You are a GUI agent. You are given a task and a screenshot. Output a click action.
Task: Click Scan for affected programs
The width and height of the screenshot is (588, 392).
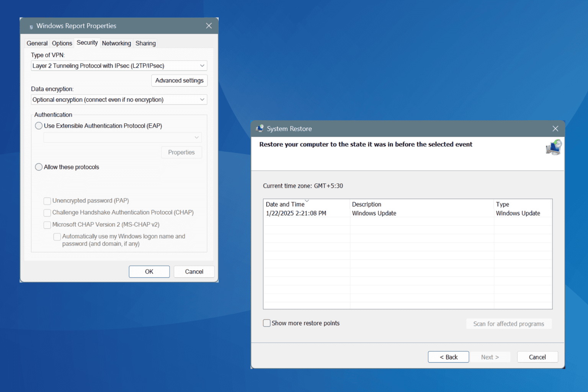509,324
